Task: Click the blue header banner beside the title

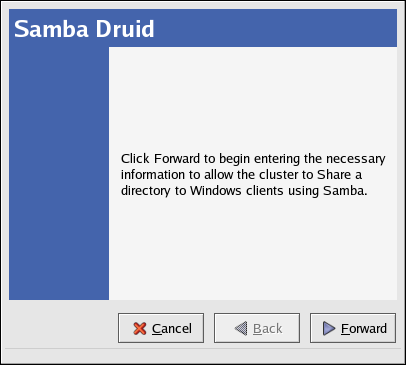Action: click(x=275, y=28)
